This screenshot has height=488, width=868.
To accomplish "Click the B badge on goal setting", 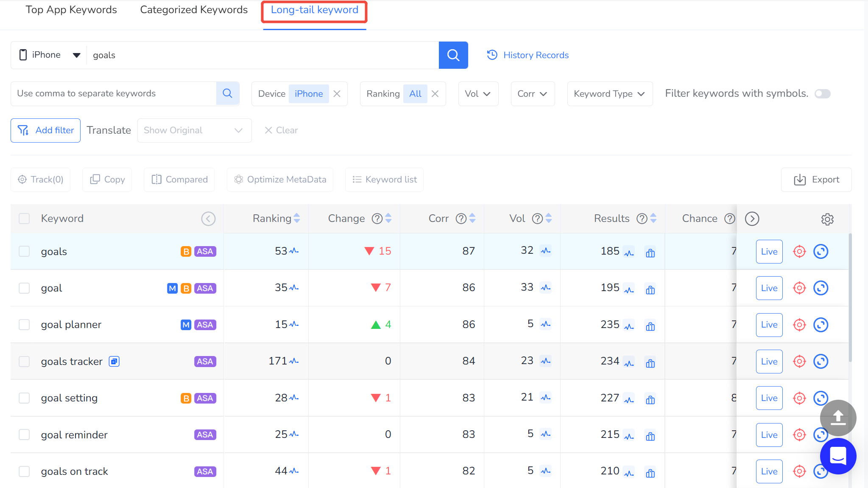I will (x=186, y=398).
